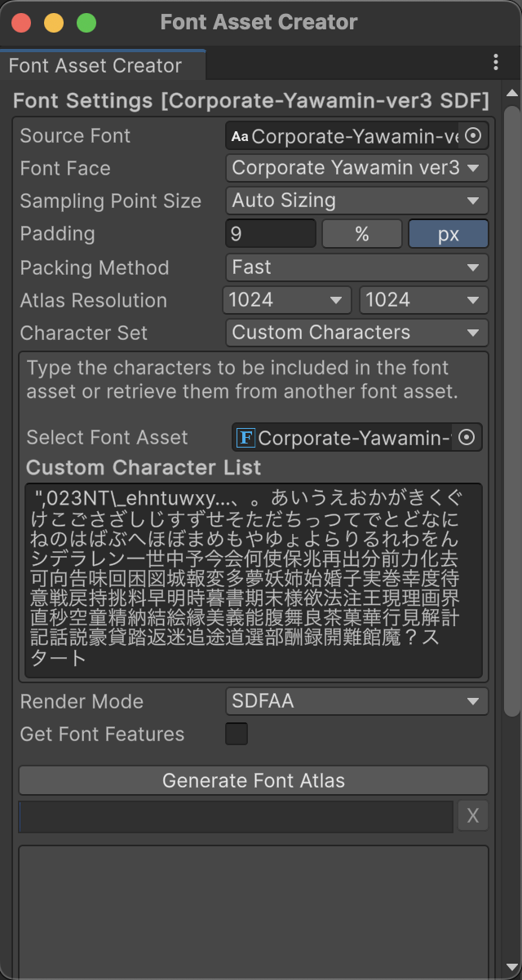Select the Render Mode dropdown
The width and height of the screenshot is (522, 980).
pos(356,701)
